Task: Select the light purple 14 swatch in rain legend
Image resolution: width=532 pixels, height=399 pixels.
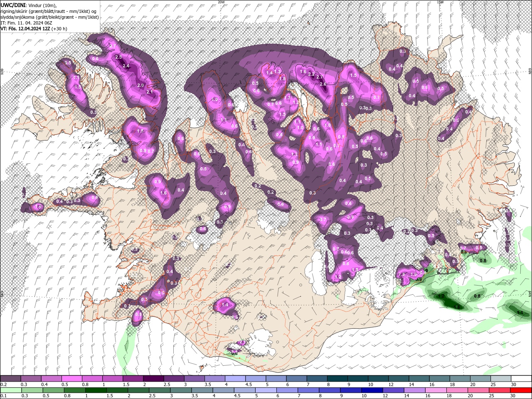Action: pyautogui.click(x=414, y=390)
